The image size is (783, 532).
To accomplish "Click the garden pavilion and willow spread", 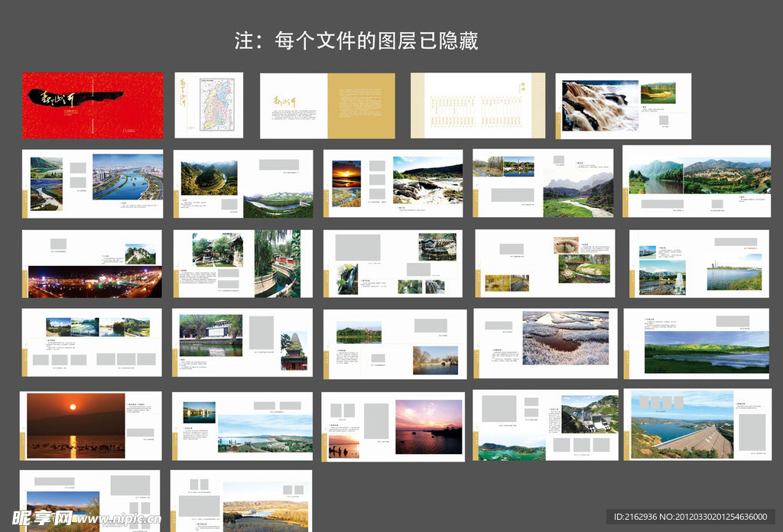I will (243, 264).
